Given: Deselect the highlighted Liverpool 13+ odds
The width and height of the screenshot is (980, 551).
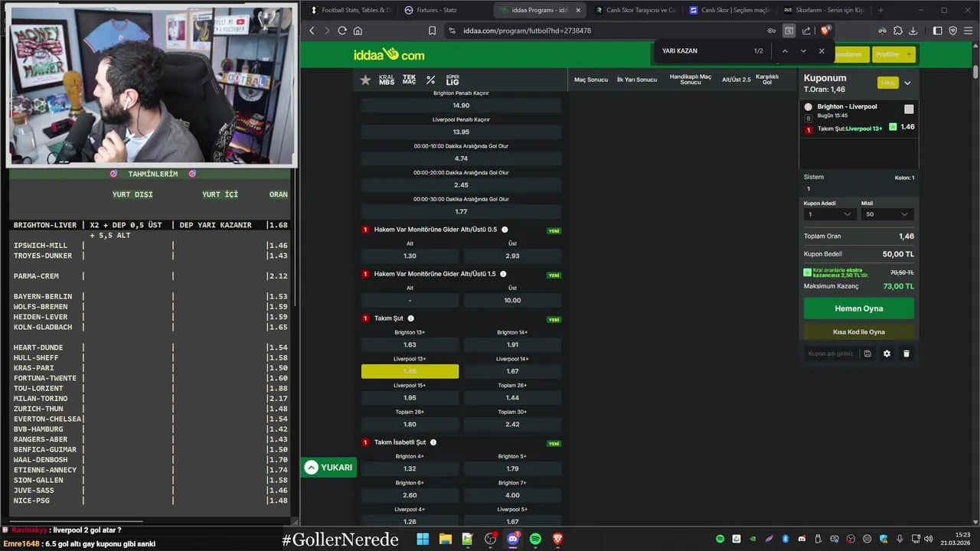Looking at the screenshot, I should pyautogui.click(x=410, y=371).
